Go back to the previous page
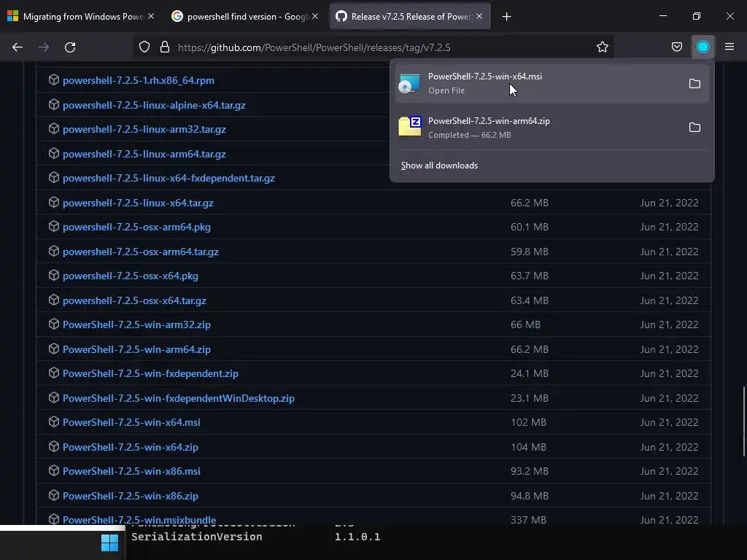Screen dimensions: 747x560 pyautogui.click(x=18, y=47)
